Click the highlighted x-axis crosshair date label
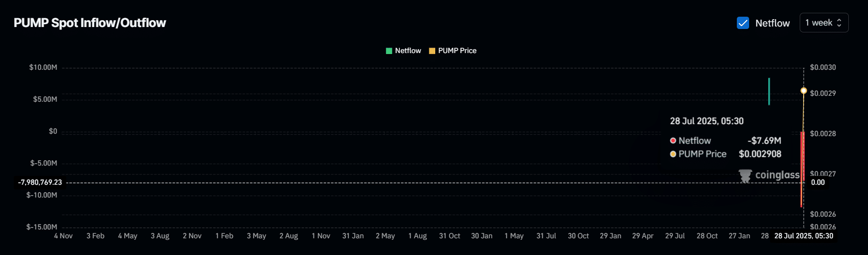Screen dimensions: 868x255 (804, 236)
